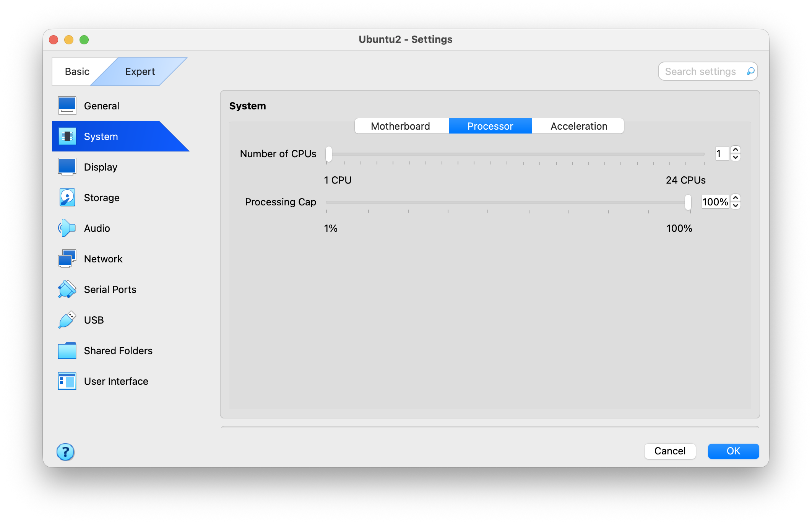Image resolution: width=812 pixels, height=524 pixels.
Task: Switch to the Motherboard tab
Action: [400, 126]
